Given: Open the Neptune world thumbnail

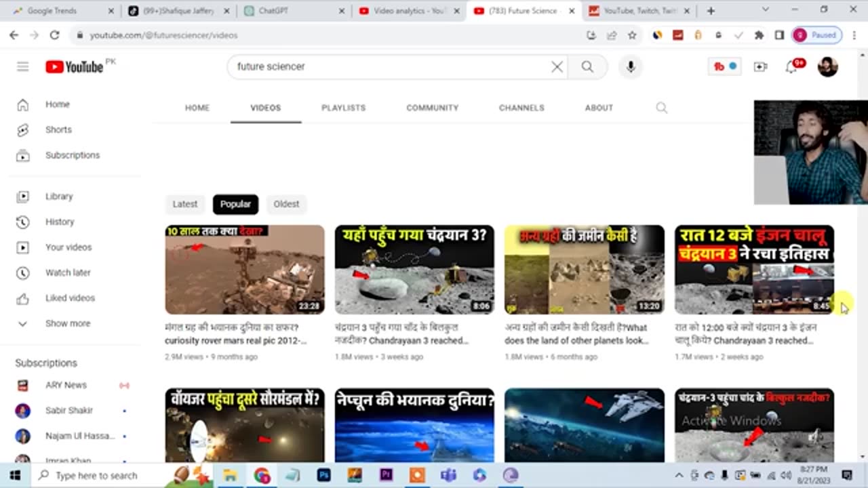Looking at the screenshot, I should (414, 425).
